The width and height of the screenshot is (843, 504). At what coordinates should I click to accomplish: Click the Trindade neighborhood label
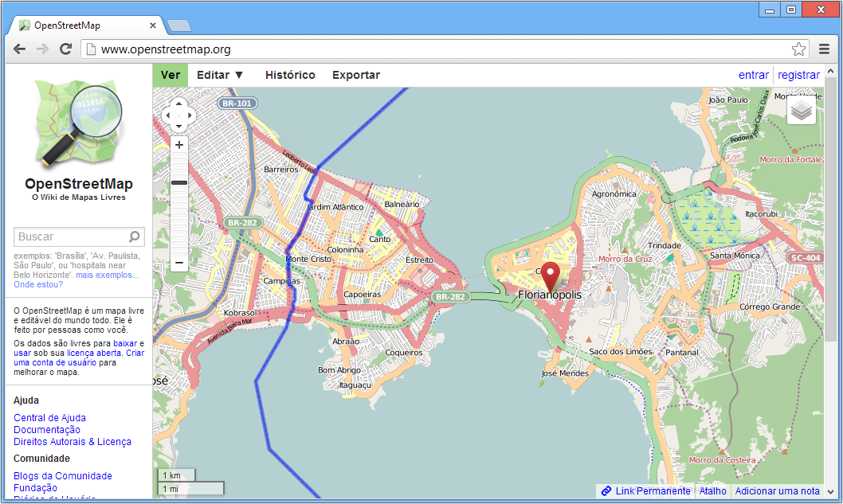point(665,245)
